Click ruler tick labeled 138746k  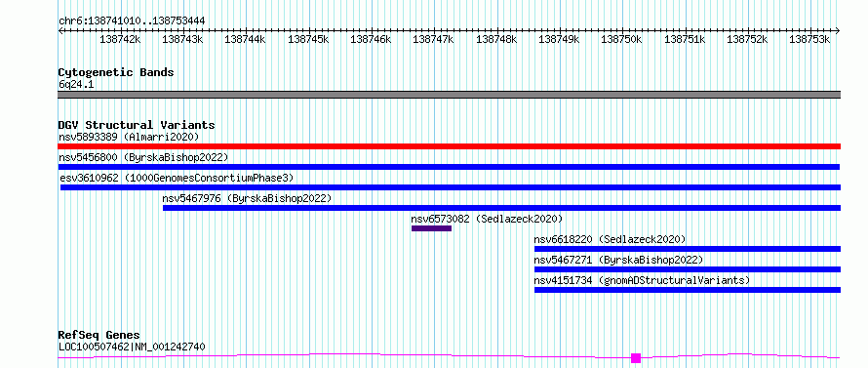(x=371, y=39)
